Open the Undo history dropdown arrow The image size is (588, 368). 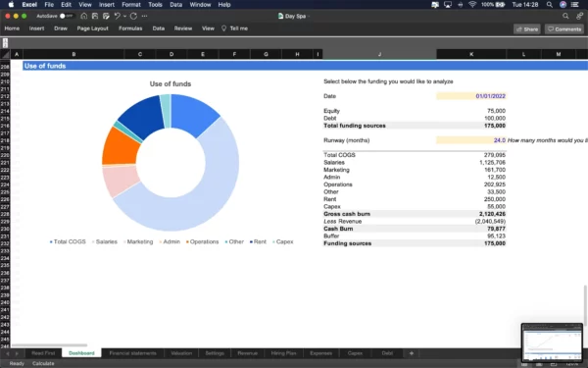click(124, 16)
